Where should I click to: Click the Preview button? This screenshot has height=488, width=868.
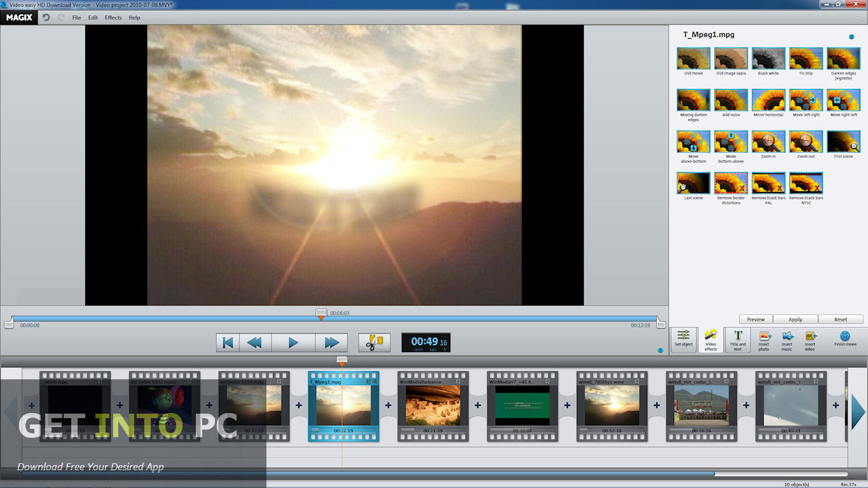click(755, 319)
